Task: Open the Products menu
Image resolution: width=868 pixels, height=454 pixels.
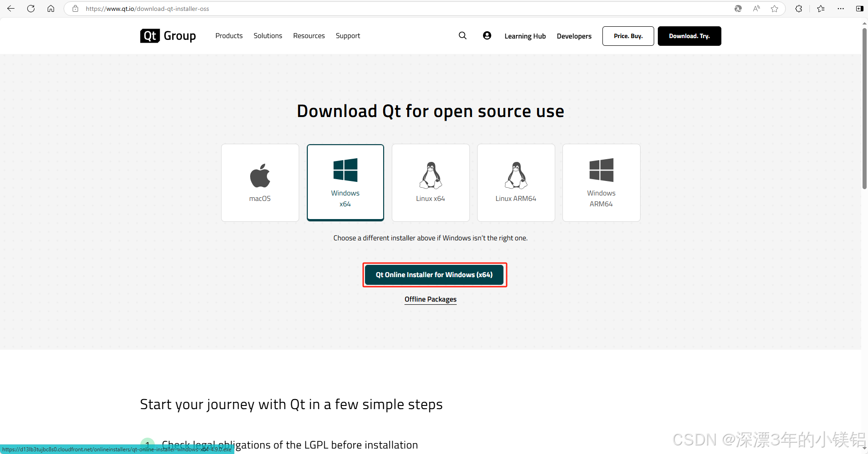Action: [229, 36]
